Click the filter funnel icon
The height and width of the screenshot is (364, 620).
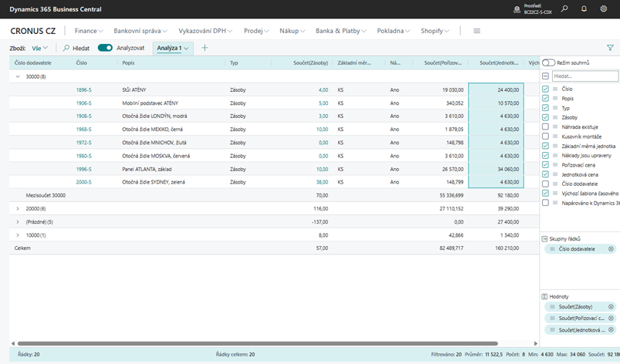[611, 48]
